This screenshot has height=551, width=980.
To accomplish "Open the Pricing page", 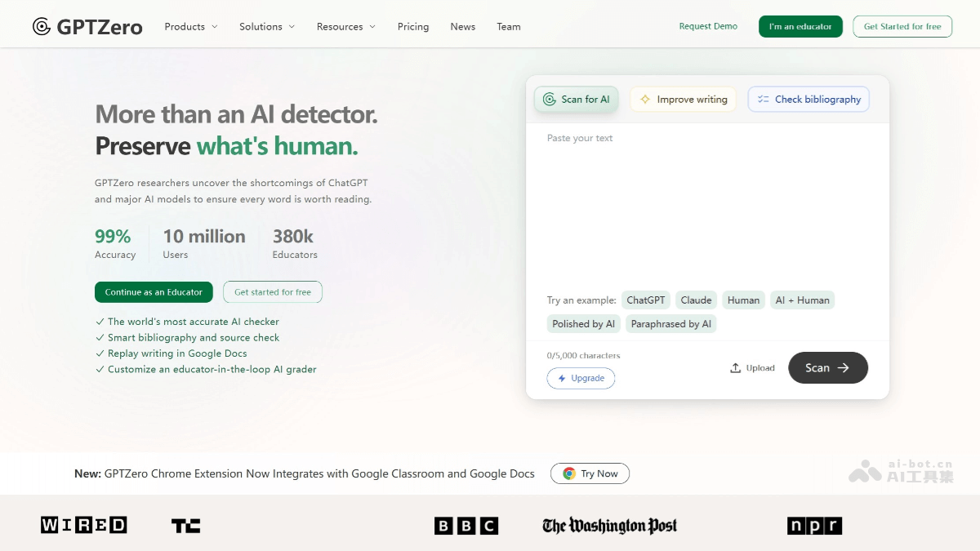I will point(413,27).
